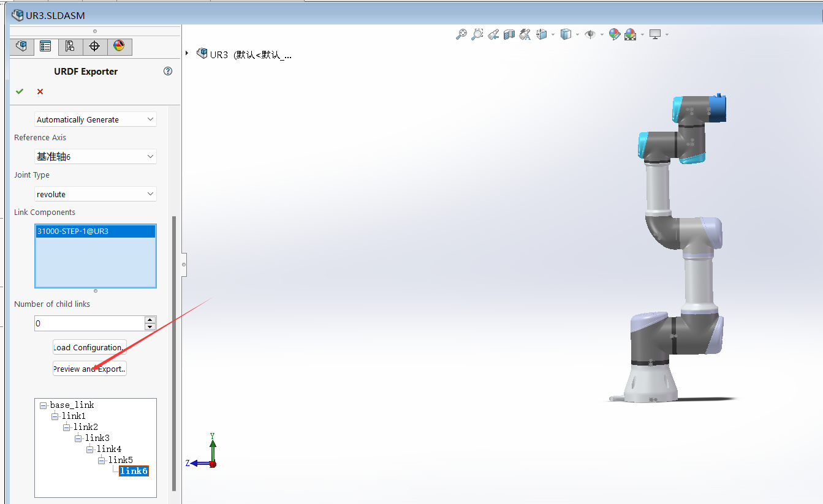This screenshot has height=504, width=823.
Task: Confirm with the green checkmark
Action: coord(20,91)
